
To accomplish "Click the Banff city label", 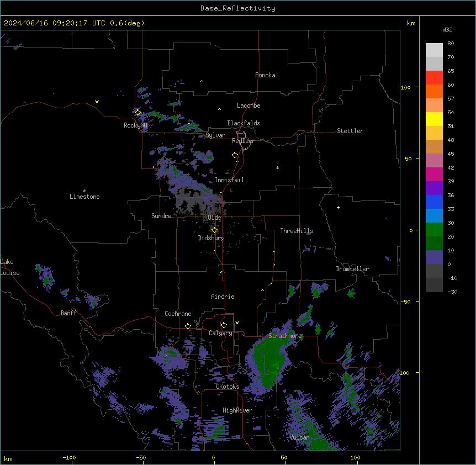I will coord(68,313).
